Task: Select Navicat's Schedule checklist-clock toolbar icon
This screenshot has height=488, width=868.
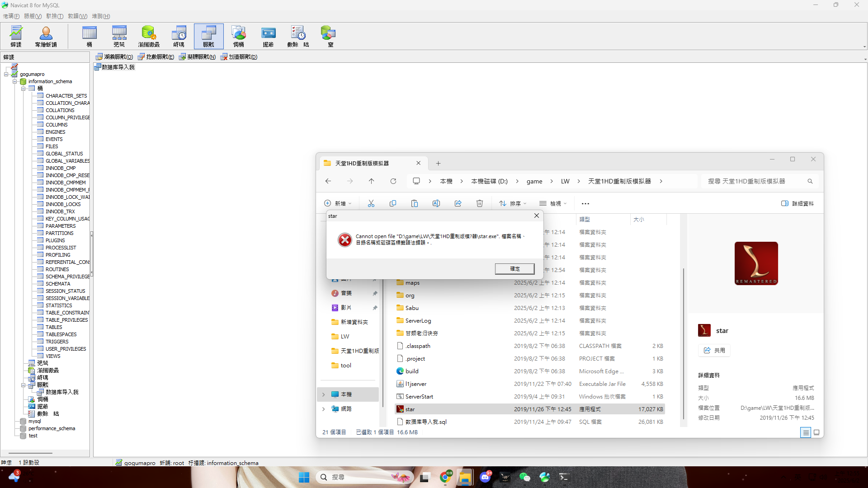Action: click(x=298, y=36)
